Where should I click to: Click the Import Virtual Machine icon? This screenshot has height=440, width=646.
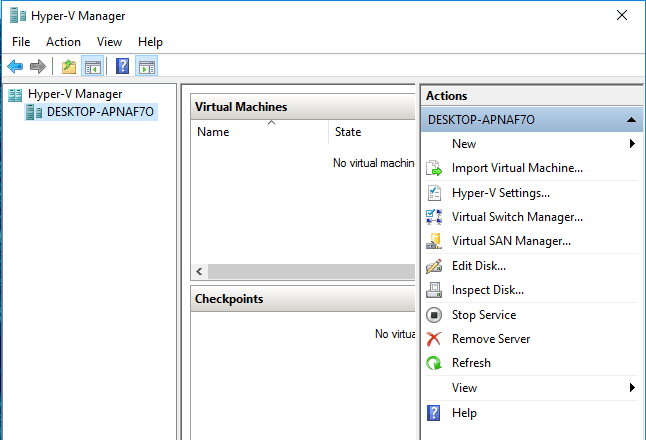(x=434, y=169)
